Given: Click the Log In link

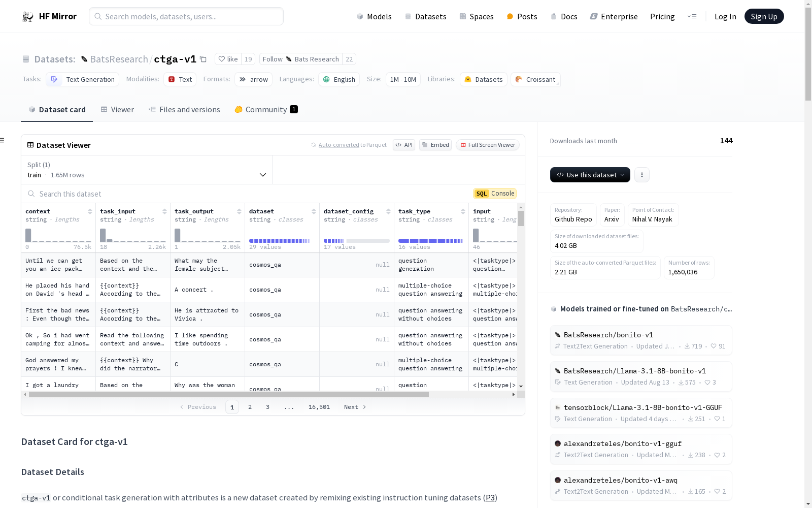Looking at the screenshot, I should tap(725, 16).
